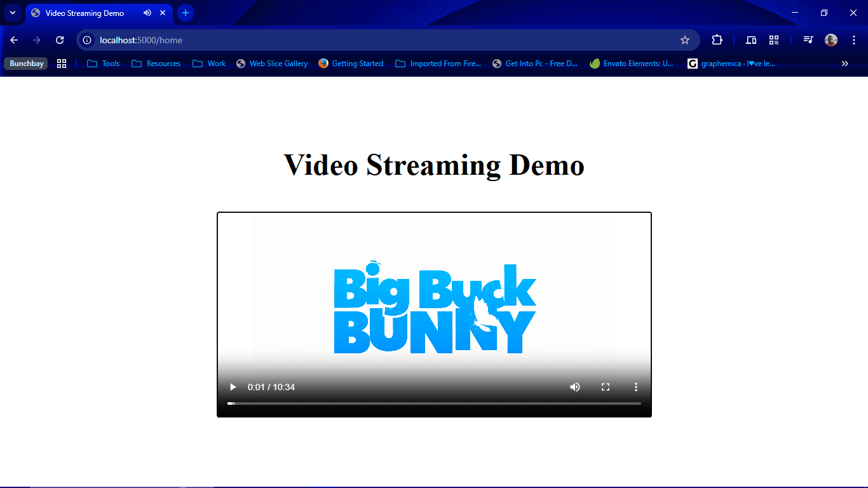Open the tab search dropdown
The height and width of the screenshot is (488, 868).
tap(12, 13)
